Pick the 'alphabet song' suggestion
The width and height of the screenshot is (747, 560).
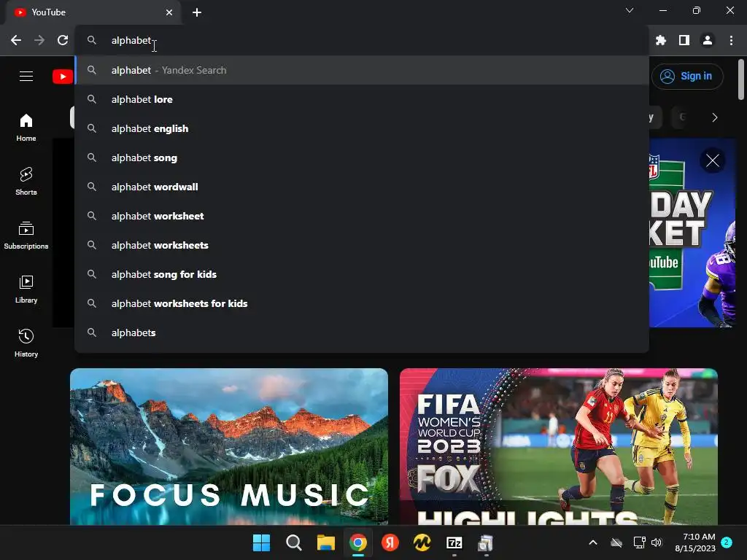tap(362, 157)
